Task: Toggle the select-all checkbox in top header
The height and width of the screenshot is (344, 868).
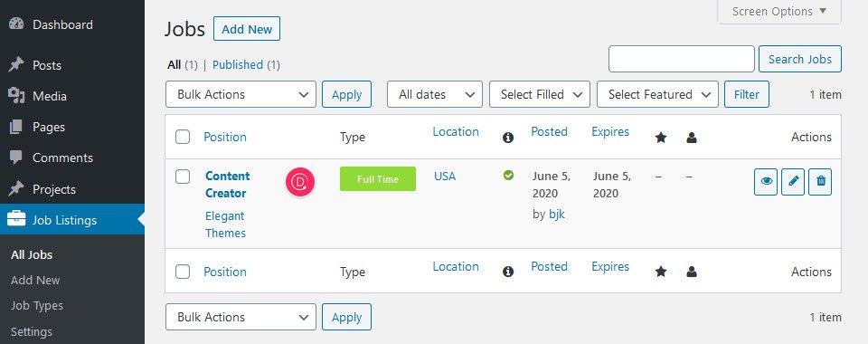Action: point(183,137)
